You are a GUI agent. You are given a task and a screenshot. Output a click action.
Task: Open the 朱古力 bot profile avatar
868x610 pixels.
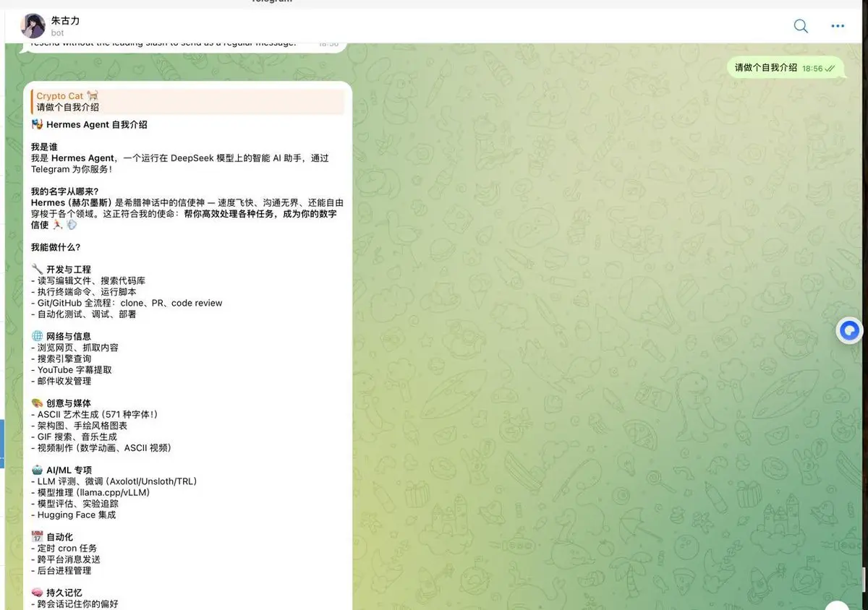click(x=33, y=26)
